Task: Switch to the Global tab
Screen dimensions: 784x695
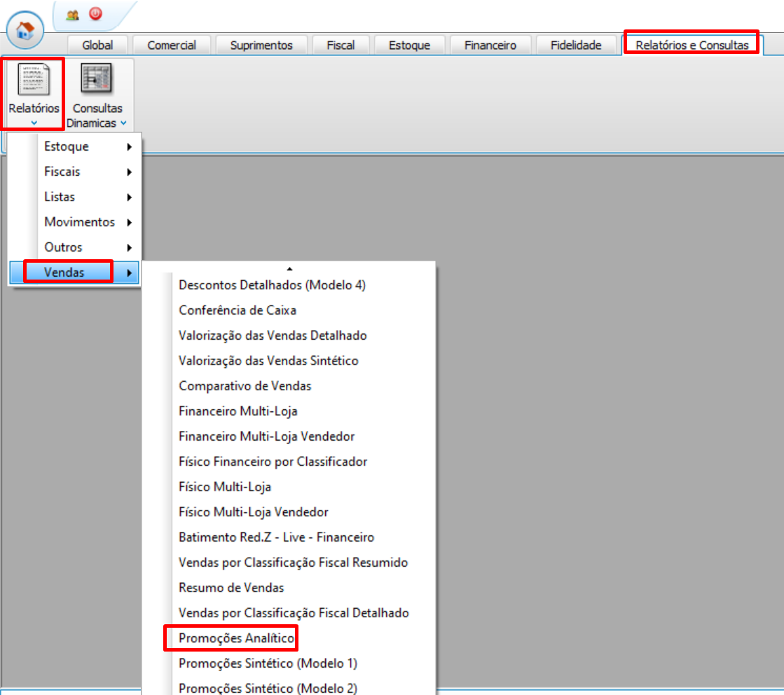Action: click(97, 45)
